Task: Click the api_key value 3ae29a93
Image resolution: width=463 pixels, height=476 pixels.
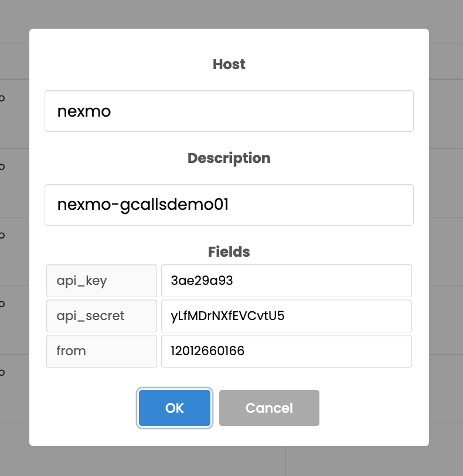Action: pos(286,281)
